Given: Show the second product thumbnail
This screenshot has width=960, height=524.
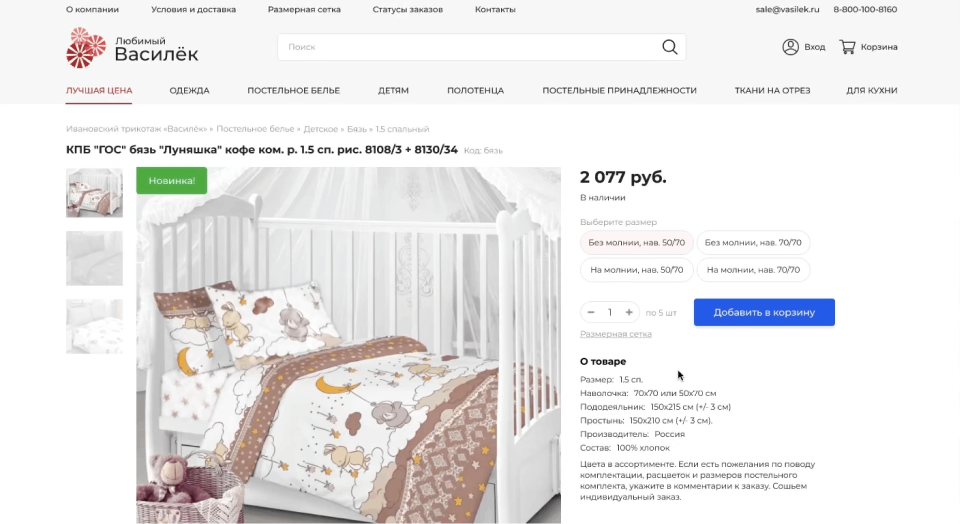Looking at the screenshot, I should (94, 258).
